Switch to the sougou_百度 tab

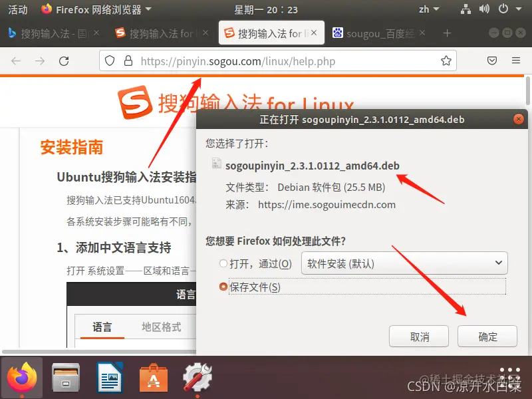(x=379, y=33)
